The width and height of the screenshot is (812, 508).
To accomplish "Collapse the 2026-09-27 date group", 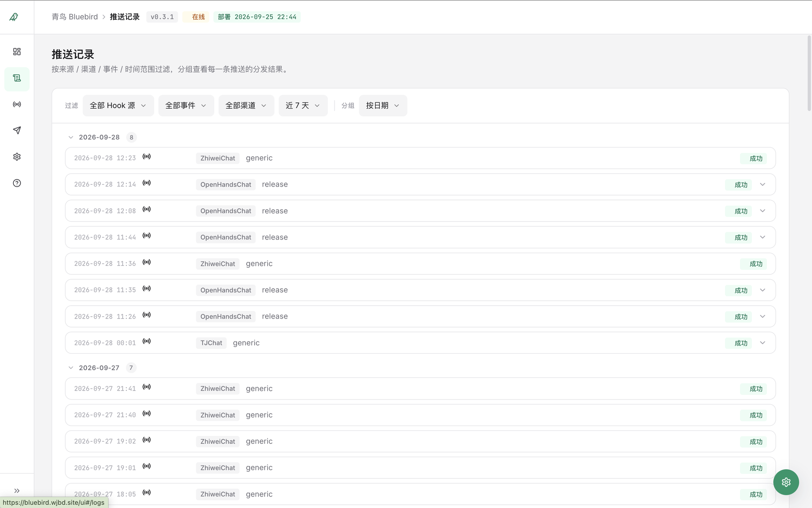I will 71,368.
